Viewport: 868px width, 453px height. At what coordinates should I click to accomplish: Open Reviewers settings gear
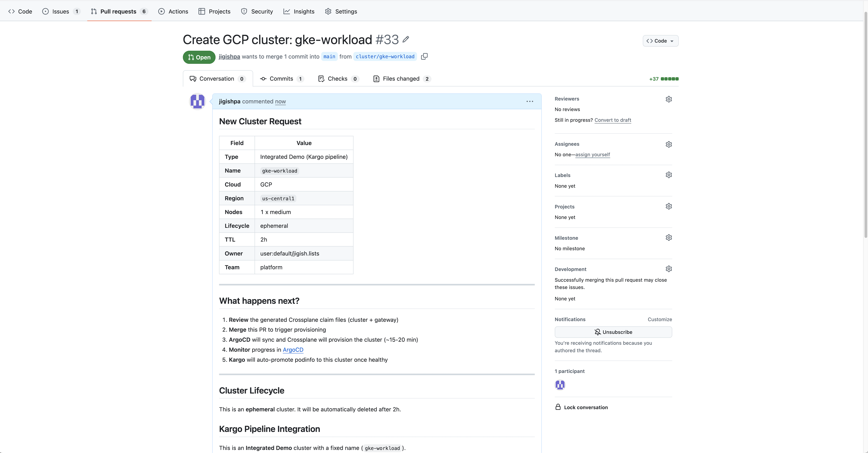pyautogui.click(x=669, y=99)
